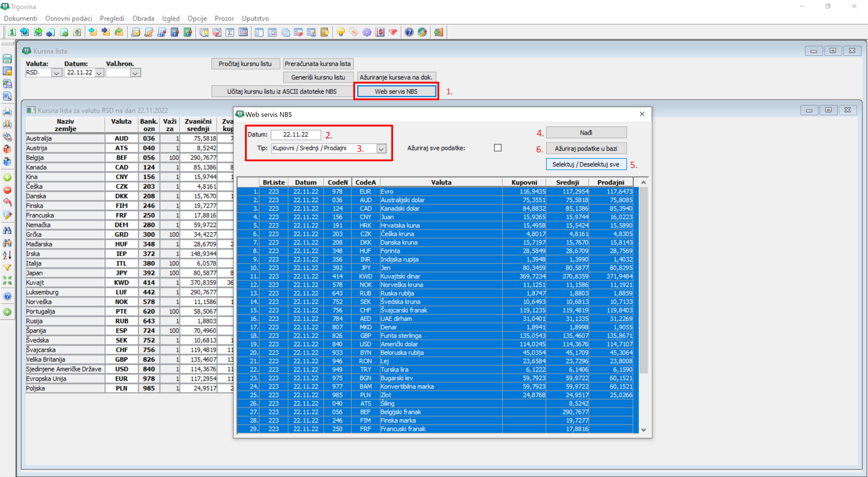
Task: Open the Val.hron. dropdown
Action: point(135,73)
